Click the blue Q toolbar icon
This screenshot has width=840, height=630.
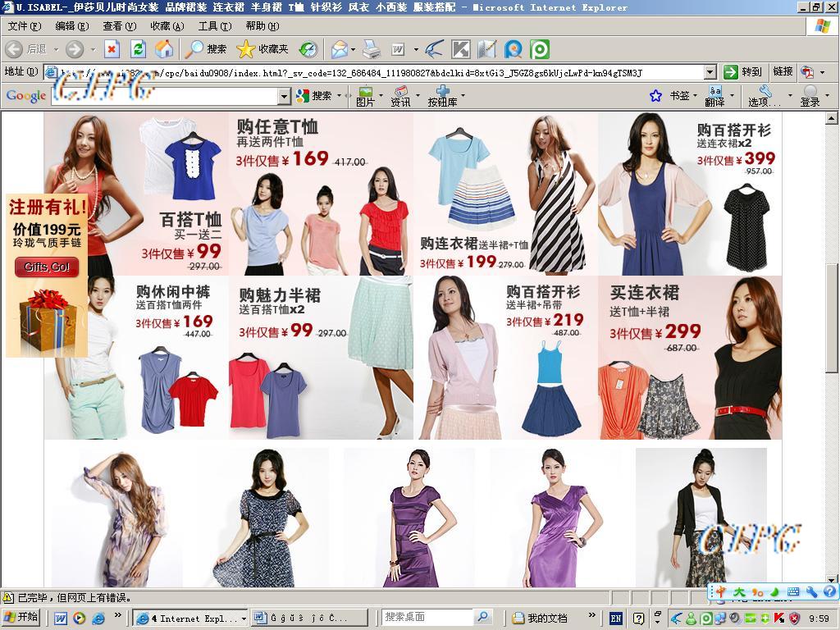(x=514, y=49)
